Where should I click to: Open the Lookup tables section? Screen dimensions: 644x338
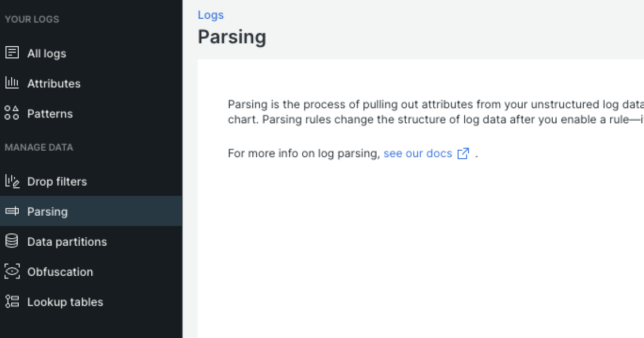tap(65, 302)
